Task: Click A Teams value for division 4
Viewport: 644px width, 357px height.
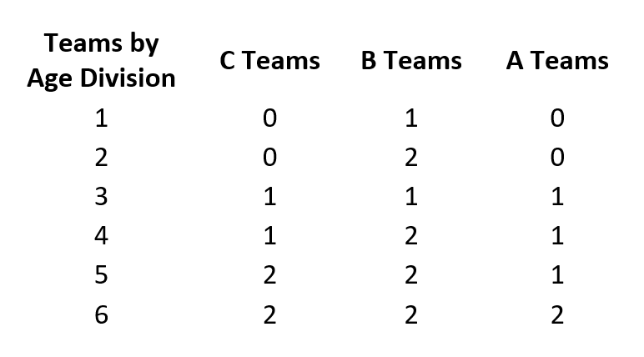Action: [557, 236]
